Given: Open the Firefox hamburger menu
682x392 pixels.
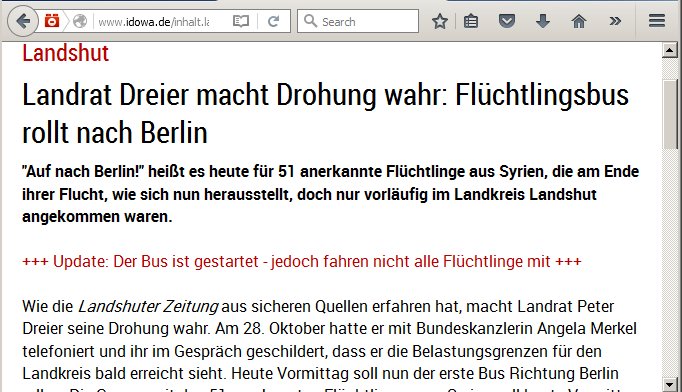Looking at the screenshot, I should (656, 20).
